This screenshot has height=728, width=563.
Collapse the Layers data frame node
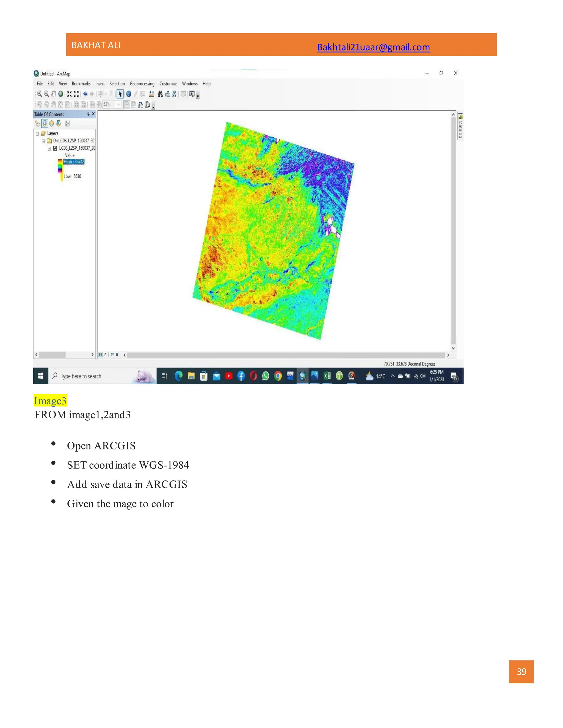37,134
